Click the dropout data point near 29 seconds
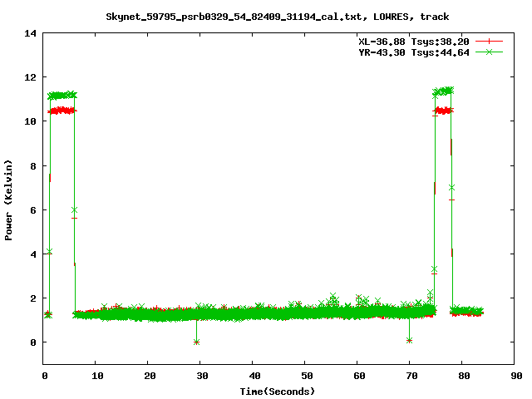The width and height of the screenshot is (532, 399). pos(196,342)
